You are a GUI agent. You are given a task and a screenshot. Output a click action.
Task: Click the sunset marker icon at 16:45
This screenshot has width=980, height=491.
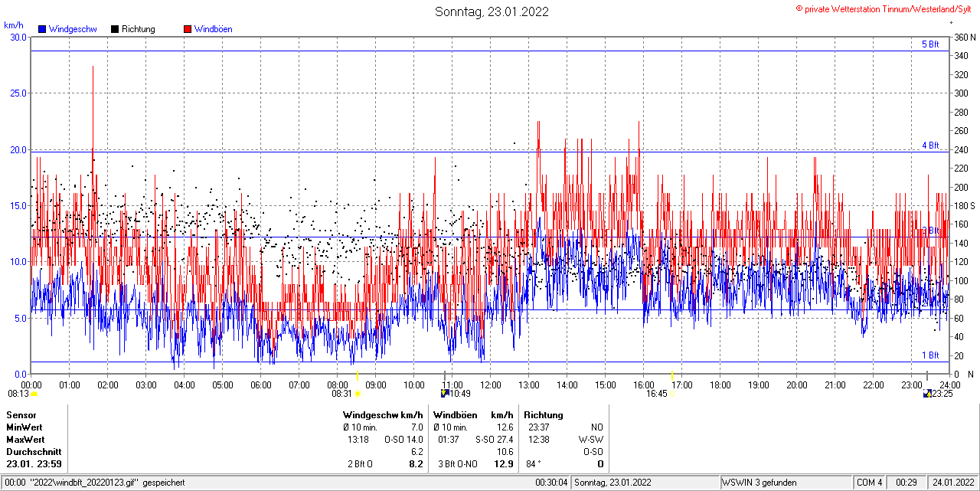point(673,394)
